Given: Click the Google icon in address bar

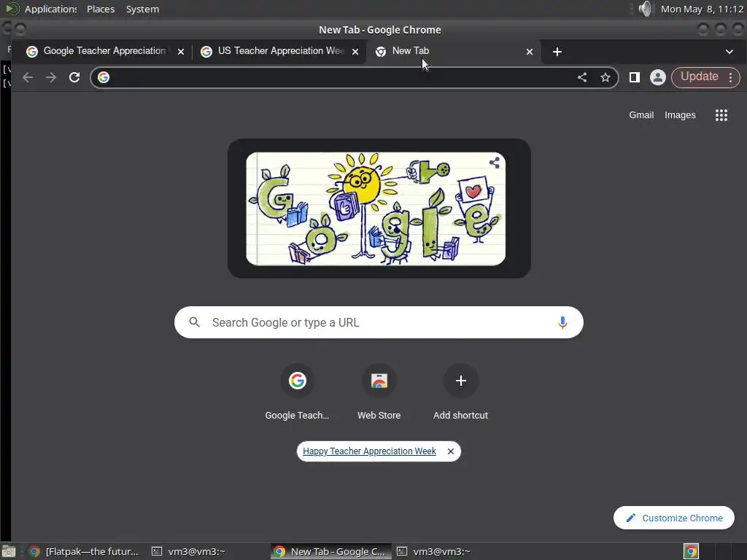Looking at the screenshot, I should (x=104, y=77).
